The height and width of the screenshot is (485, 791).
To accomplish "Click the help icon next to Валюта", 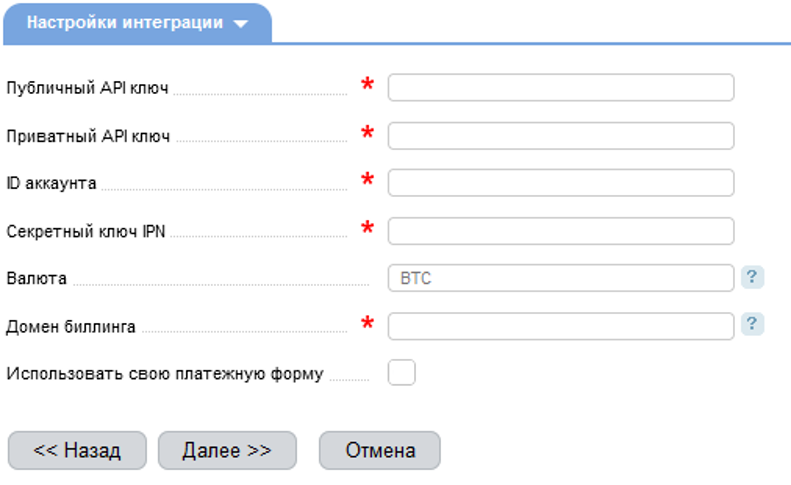I will coord(753,277).
